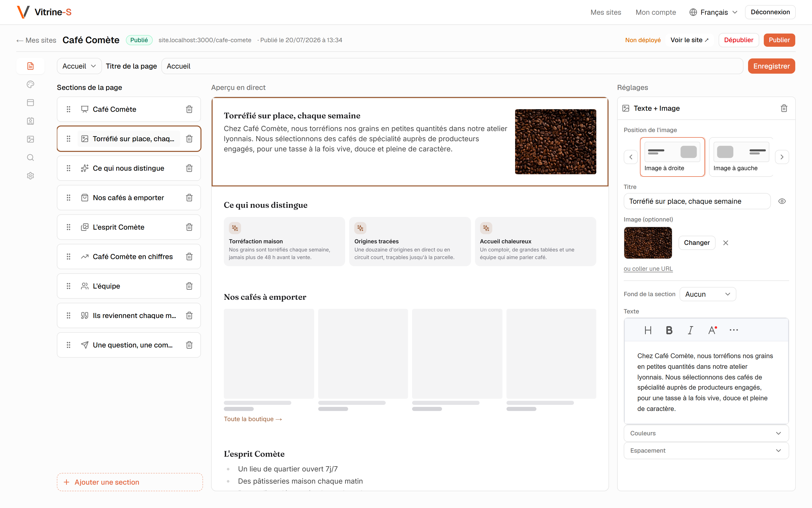Click the Titre field in Réglages

coord(697,201)
